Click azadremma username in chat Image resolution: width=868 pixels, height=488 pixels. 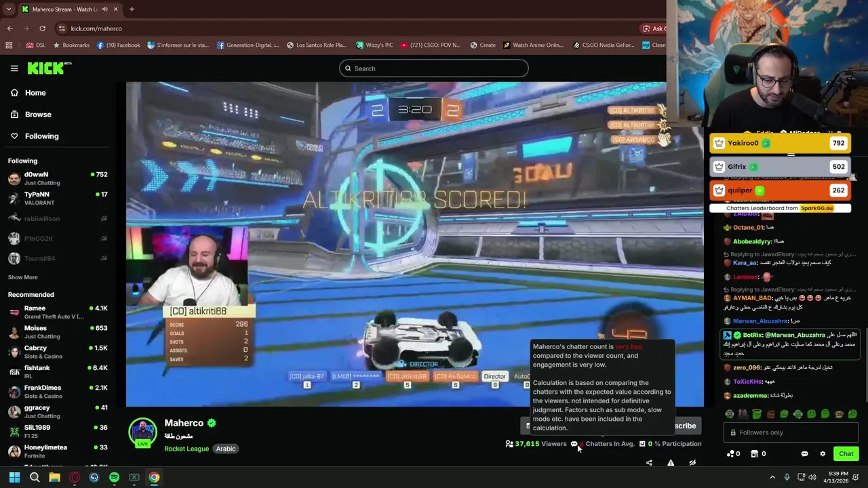click(750, 395)
